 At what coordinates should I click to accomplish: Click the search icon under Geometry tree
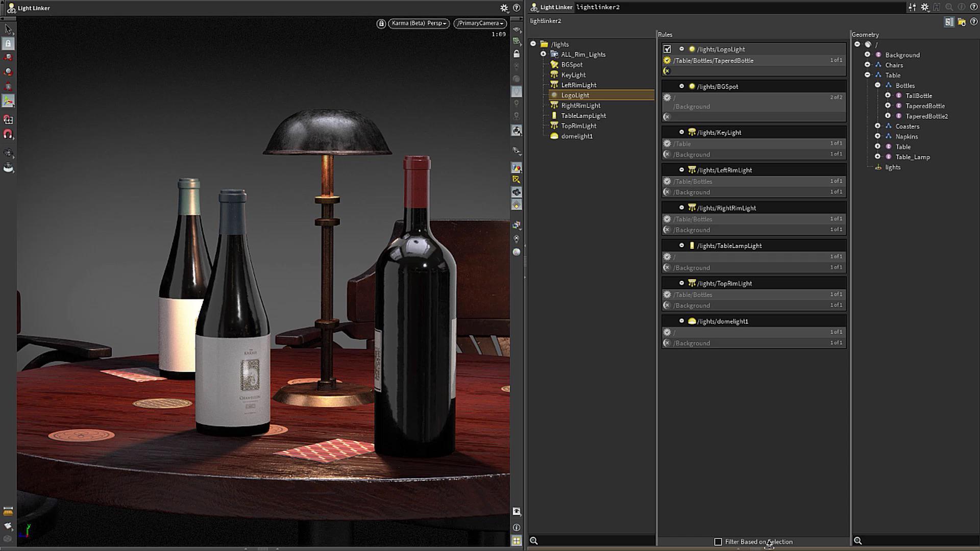(x=858, y=541)
